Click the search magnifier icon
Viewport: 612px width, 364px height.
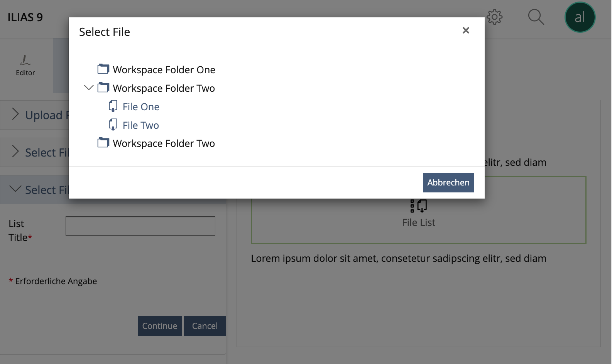[536, 17]
